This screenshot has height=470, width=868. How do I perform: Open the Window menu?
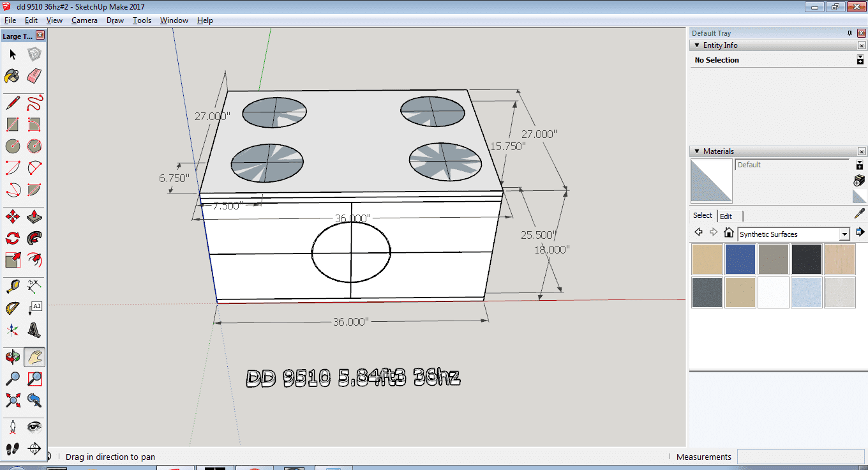coord(174,20)
